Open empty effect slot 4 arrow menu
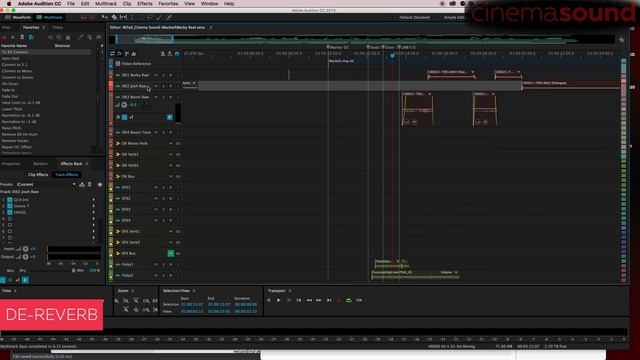Viewport: 640px width, 360px height. (93, 219)
